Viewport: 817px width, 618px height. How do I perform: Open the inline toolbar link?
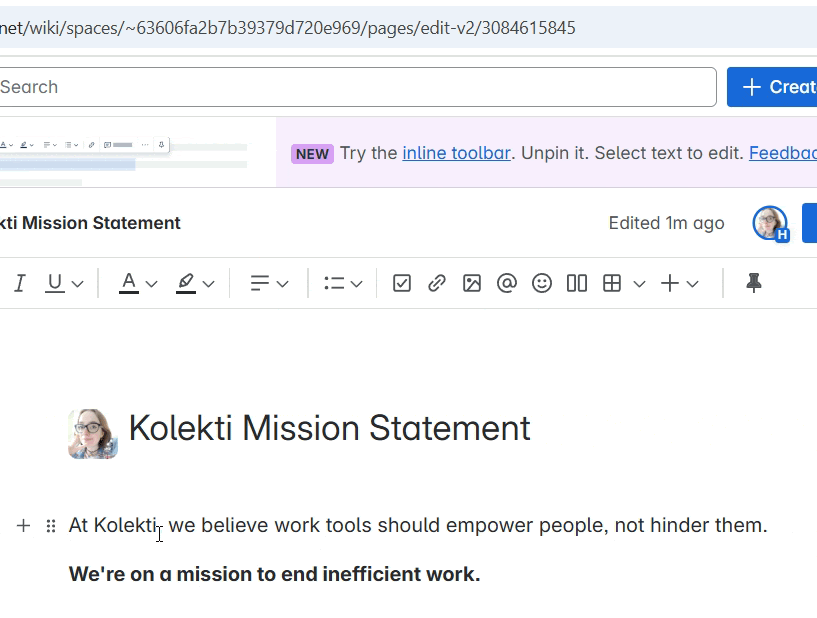(456, 153)
